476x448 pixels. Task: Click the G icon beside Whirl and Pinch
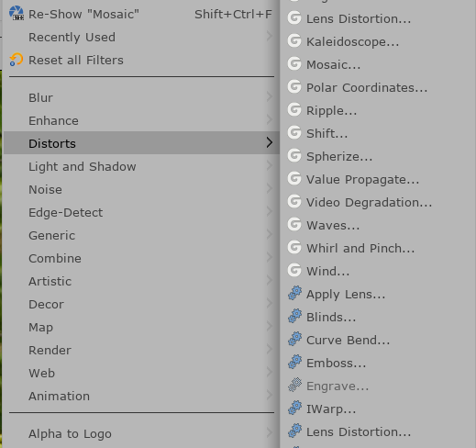point(294,247)
